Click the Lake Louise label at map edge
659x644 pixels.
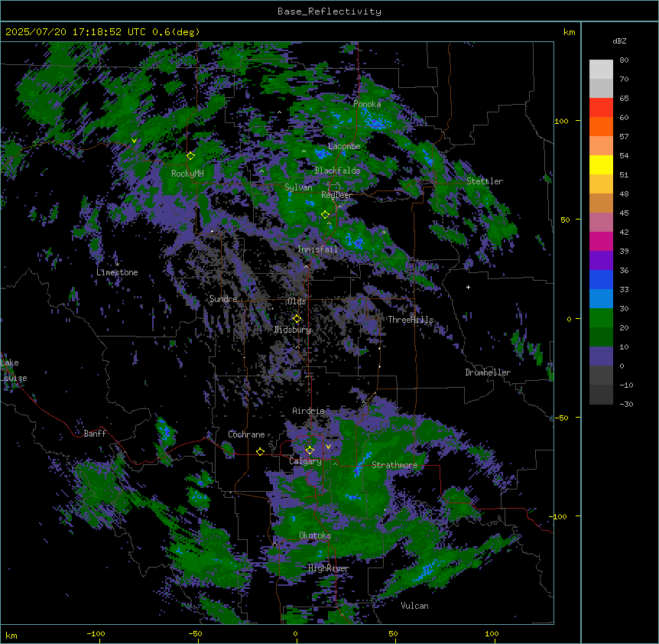[14, 370]
